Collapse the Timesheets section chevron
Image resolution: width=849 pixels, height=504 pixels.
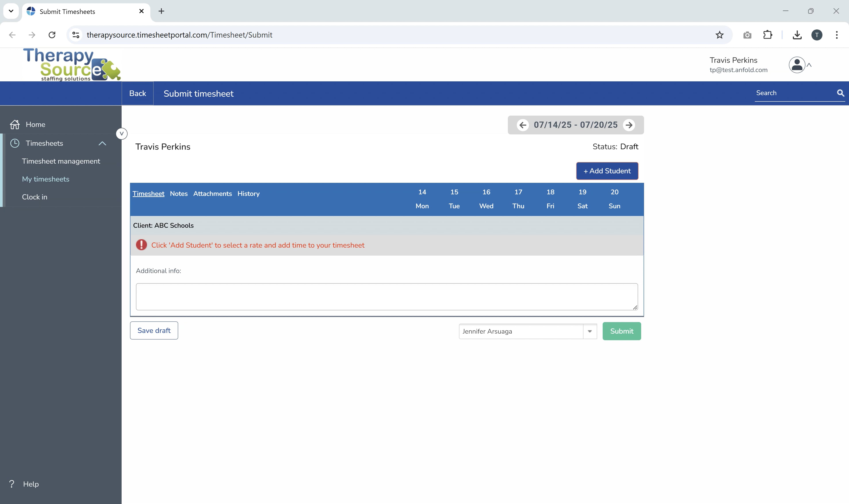[x=102, y=143]
